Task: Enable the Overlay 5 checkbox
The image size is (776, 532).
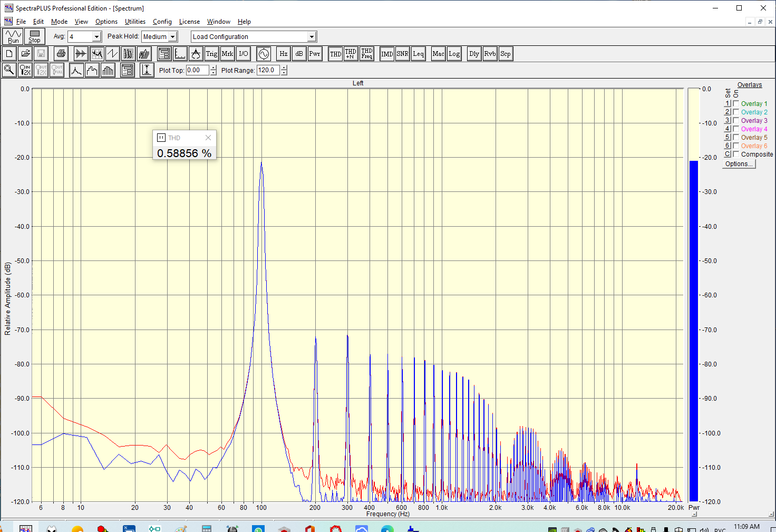Action: coord(736,137)
